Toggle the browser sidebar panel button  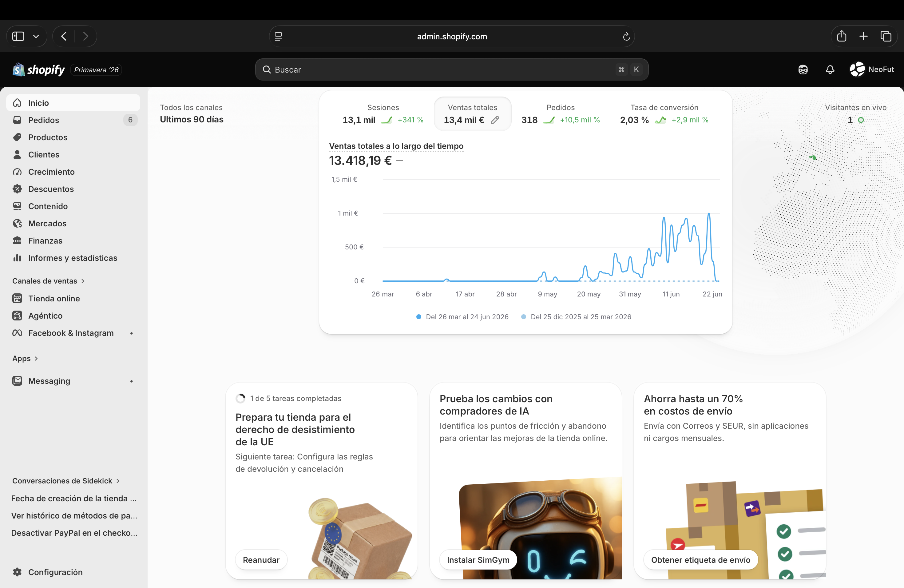18,36
